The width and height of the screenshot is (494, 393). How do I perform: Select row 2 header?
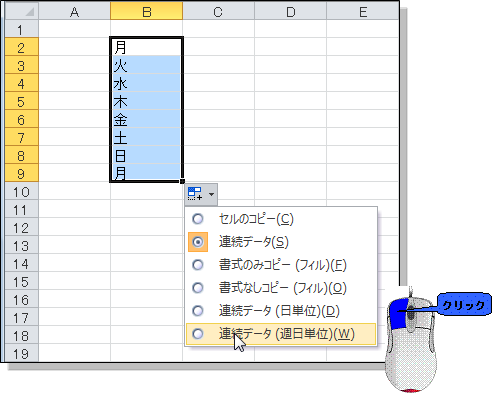tap(21, 47)
